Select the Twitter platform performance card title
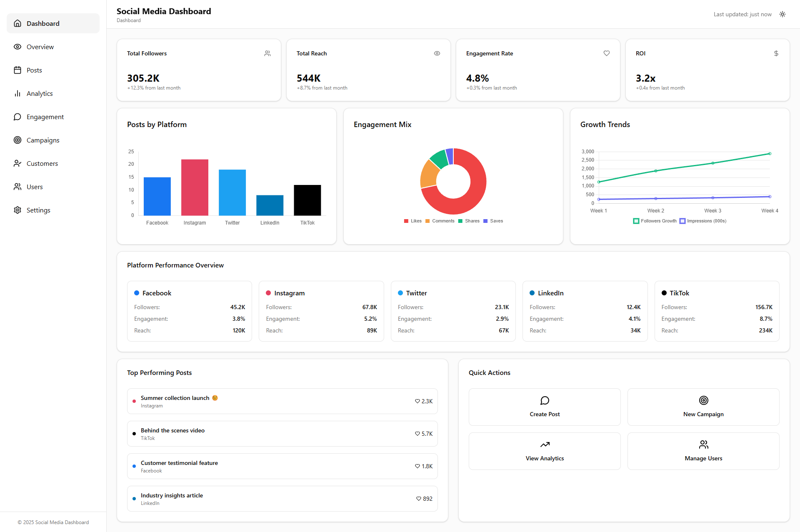This screenshot has height=532, width=800. click(416, 293)
